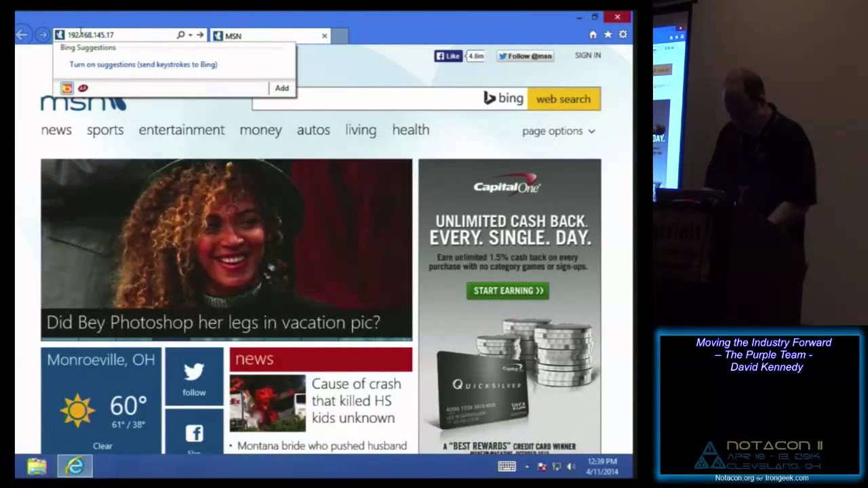The height and width of the screenshot is (488, 868).
Task: Select the orange Bing search provider icon
Action: pyautogui.click(x=66, y=88)
